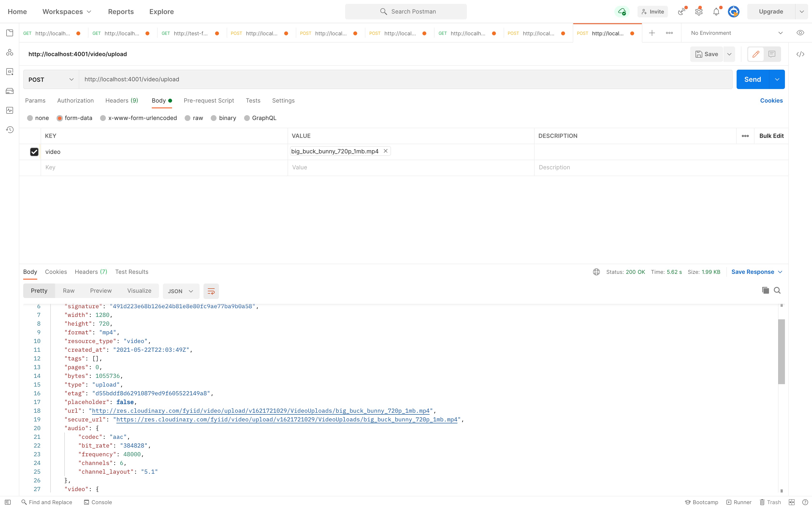Open Bulk Edit for form-data
Viewport: 812px width, 508px height.
coord(771,136)
